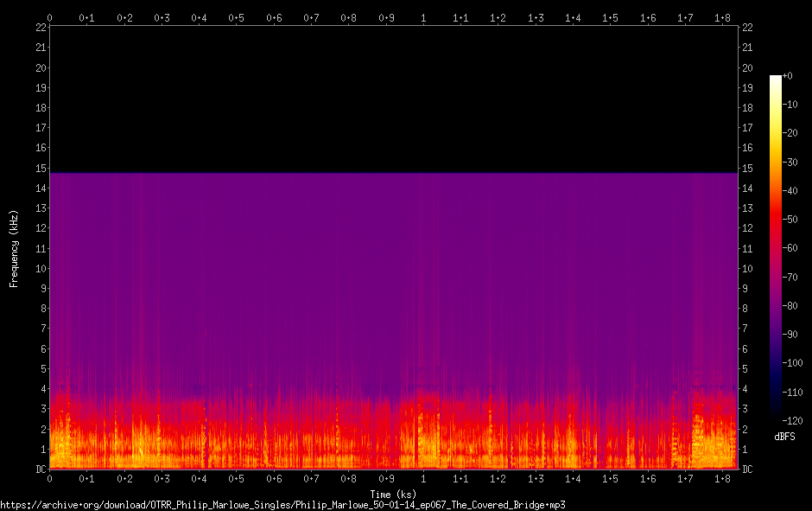Click the 0.2 mark on top time axis

coord(124,17)
